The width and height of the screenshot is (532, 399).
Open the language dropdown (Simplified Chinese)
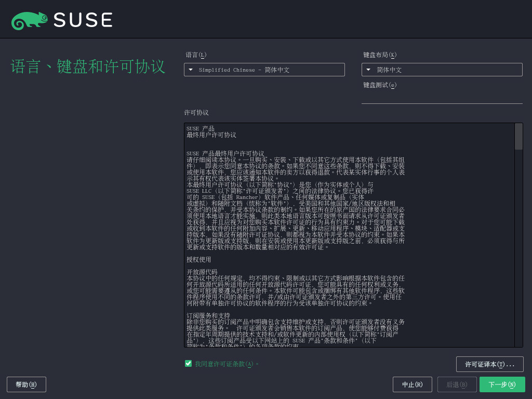click(x=264, y=70)
